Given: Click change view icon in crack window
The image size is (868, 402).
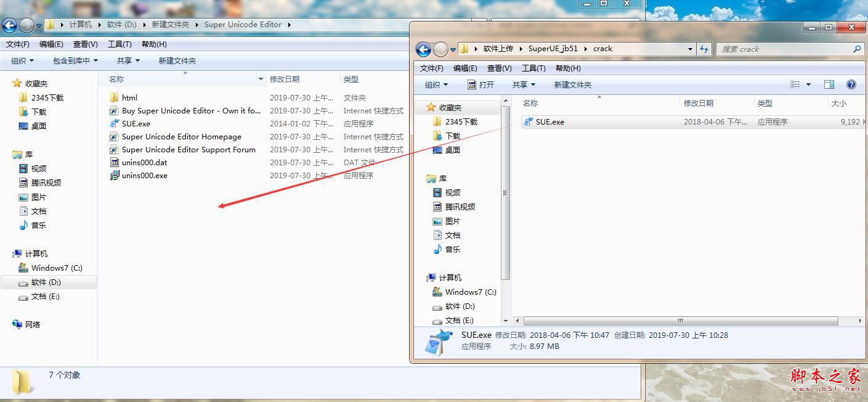Looking at the screenshot, I should tap(795, 84).
